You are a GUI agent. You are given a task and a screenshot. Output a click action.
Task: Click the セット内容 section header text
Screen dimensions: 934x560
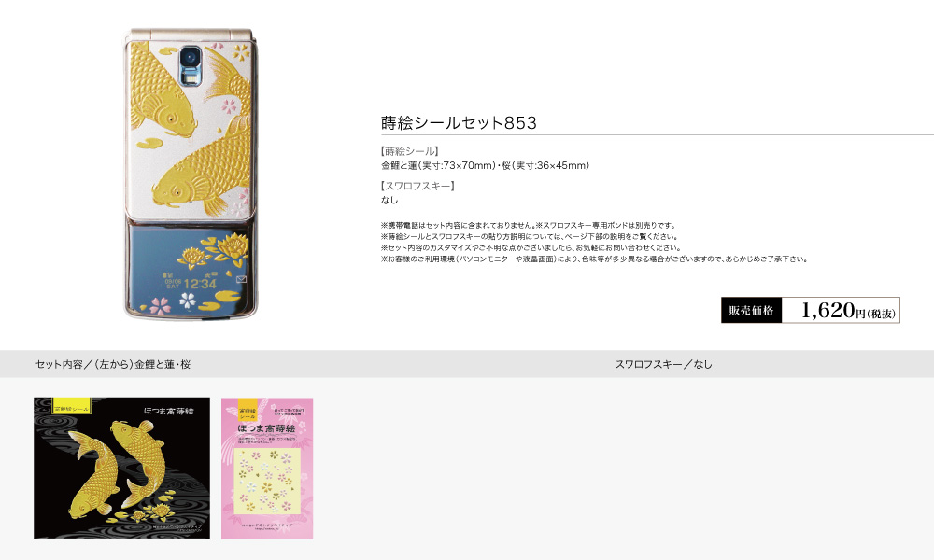click(x=113, y=364)
